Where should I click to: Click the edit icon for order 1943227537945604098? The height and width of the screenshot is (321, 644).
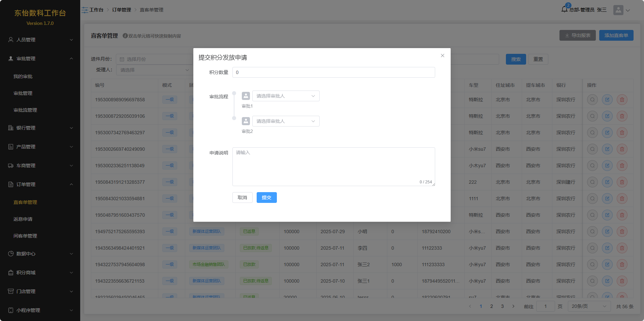point(607,264)
